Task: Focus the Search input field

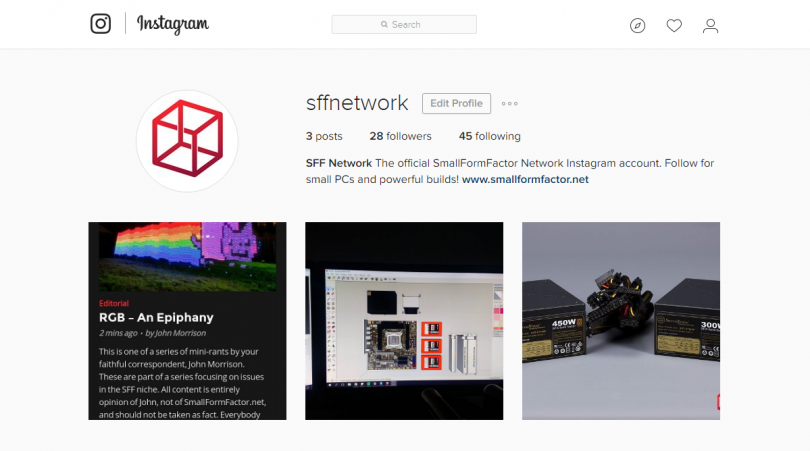Action: coord(404,24)
